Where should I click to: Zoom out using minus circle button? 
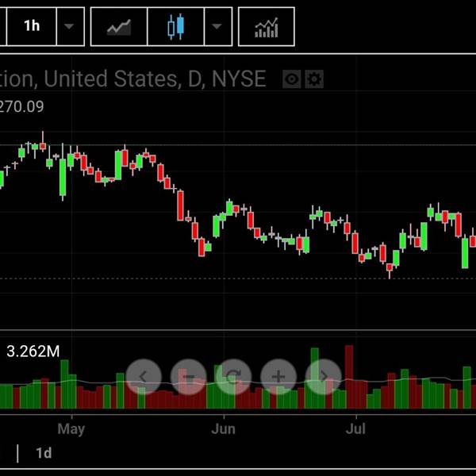click(x=189, y=377)
